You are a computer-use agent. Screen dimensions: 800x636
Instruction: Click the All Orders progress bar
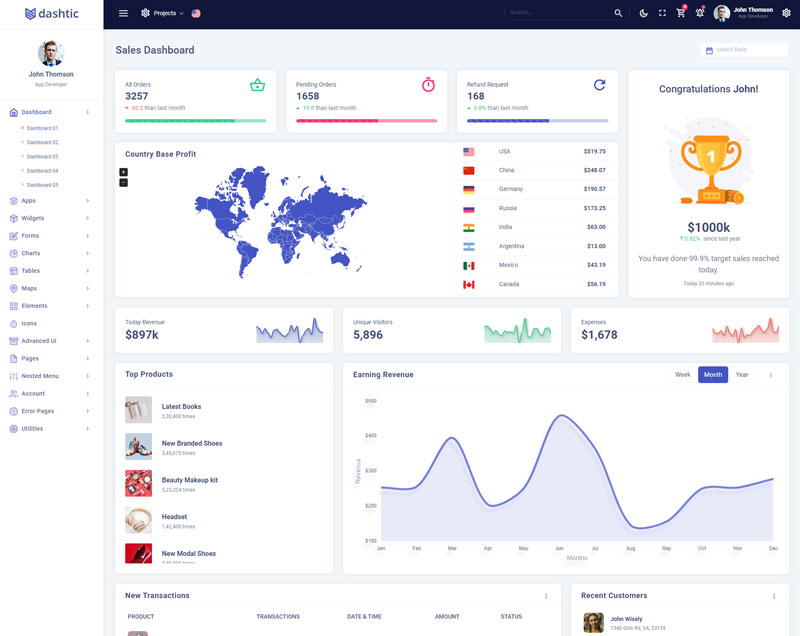[x=195, y=120]
